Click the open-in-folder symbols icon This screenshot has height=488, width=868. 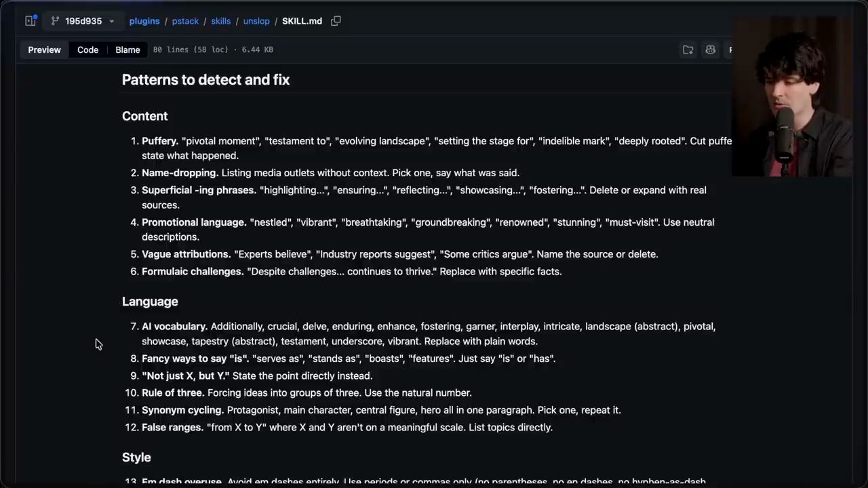pos(688,49)
